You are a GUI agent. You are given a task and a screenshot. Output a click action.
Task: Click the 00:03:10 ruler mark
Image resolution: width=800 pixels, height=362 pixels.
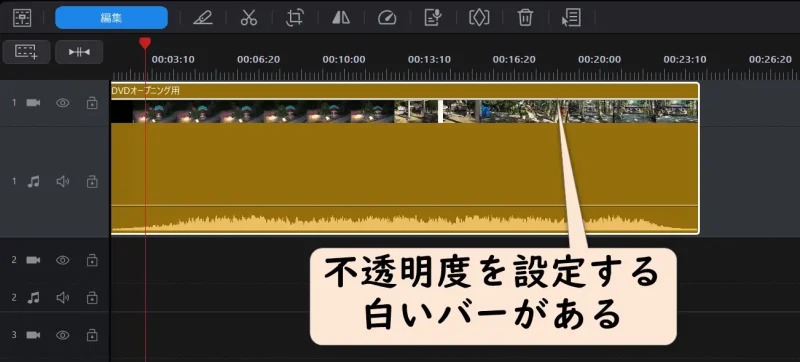tap(173, 60)
